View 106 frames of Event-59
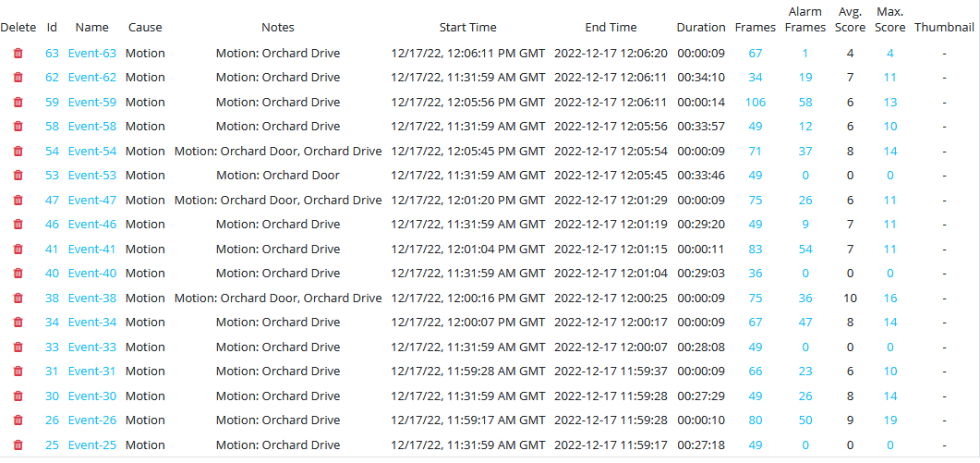This screenshot has height=463, width=980. 755,102
